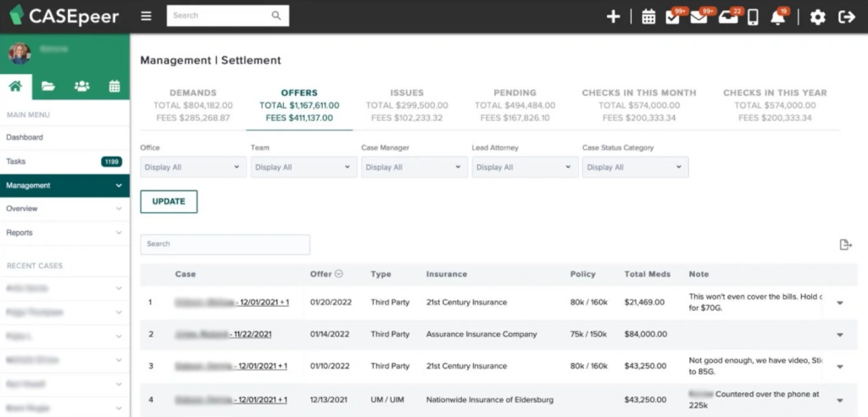Viewport: 868px width, 417px height.
Task: Click the Note column header
Action: [x=698, y=274]
